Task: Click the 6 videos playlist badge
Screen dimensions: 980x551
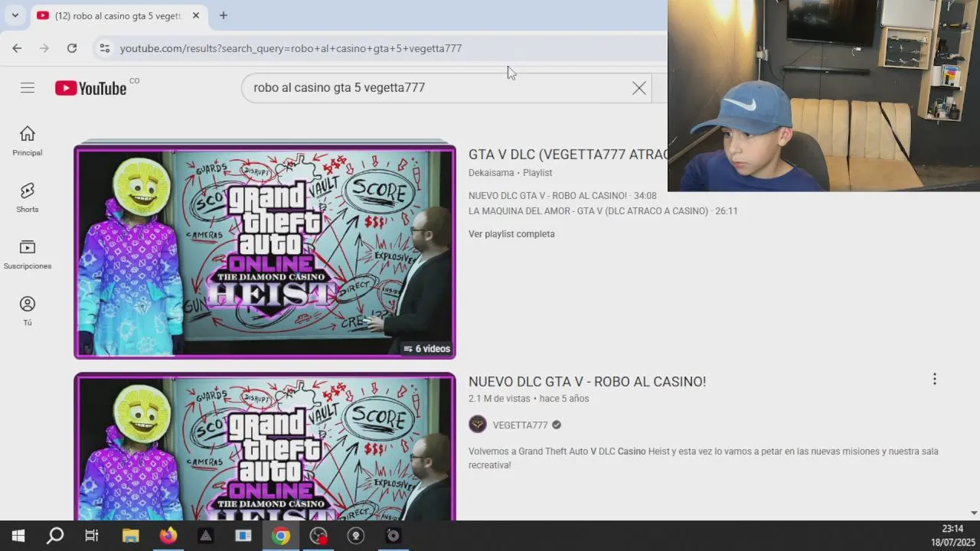Action: coord(427,349)
